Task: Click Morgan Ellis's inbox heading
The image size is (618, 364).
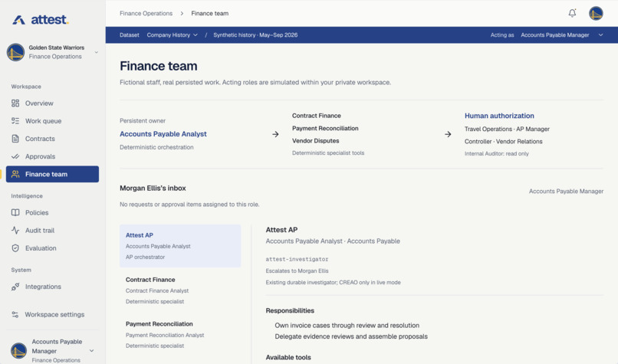Action: click(153, 189)
